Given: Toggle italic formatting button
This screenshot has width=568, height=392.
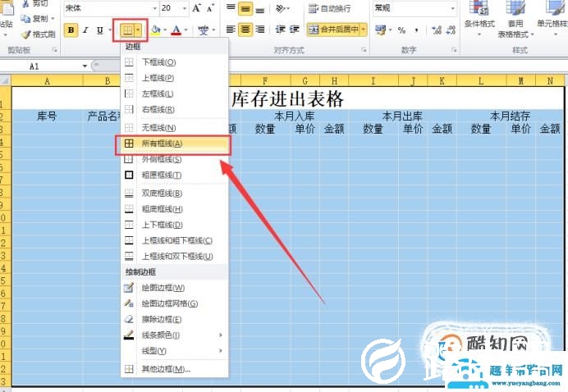Looking at the screenshot, I should [85, 30].
